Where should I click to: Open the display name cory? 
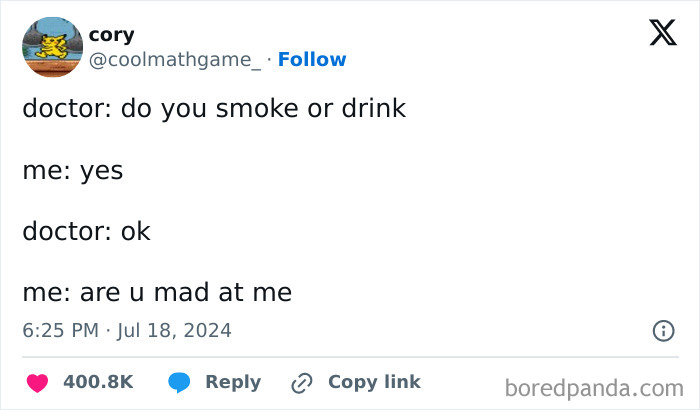(112, 35)
